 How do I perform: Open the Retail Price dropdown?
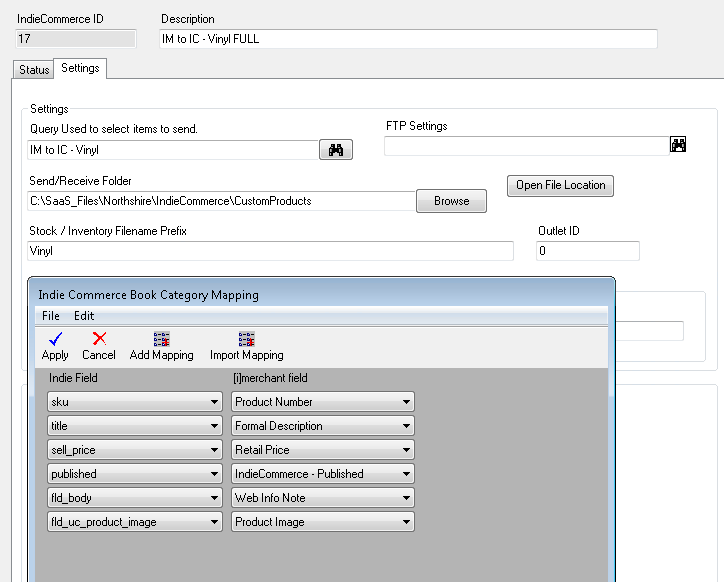pyautogui.click(x=323, y=450)
